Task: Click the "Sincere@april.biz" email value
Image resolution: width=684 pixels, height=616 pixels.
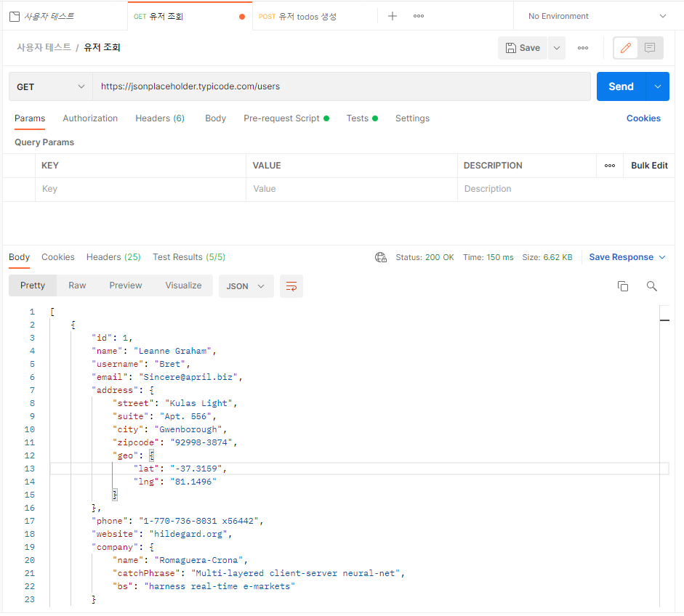Action: (x=188, y=378)
